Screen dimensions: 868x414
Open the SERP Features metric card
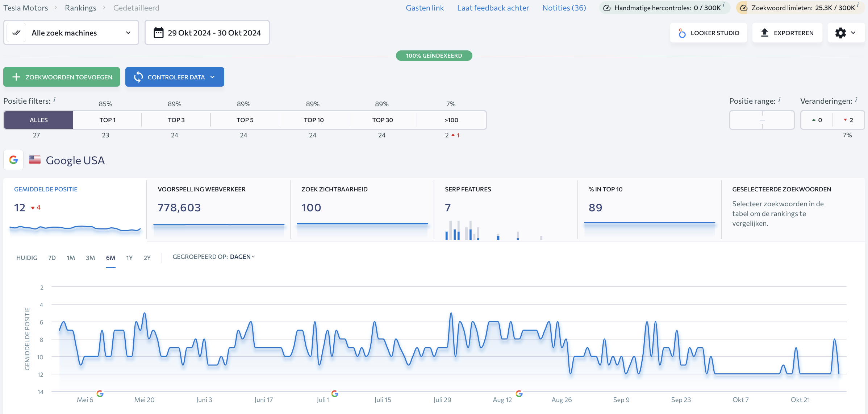506,210
